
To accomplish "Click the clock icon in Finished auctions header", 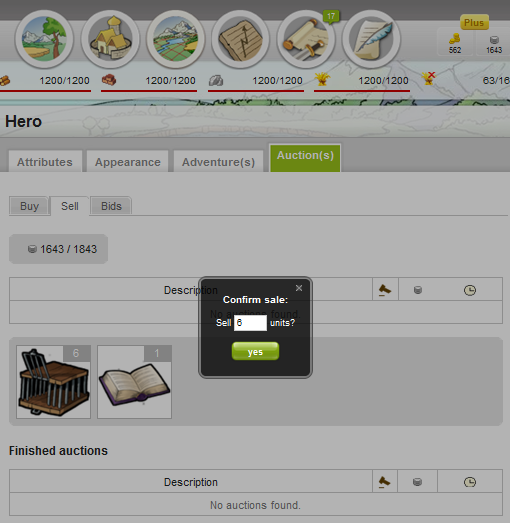I will 470,482.
